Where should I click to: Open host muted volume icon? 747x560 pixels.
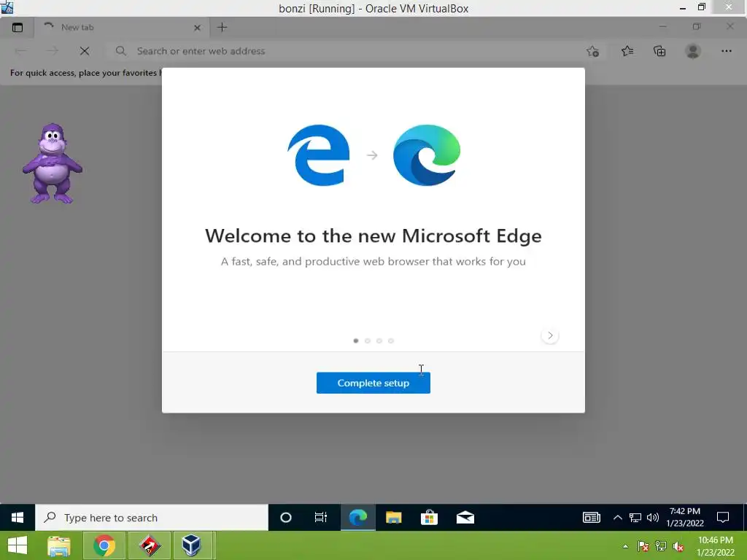678,547
